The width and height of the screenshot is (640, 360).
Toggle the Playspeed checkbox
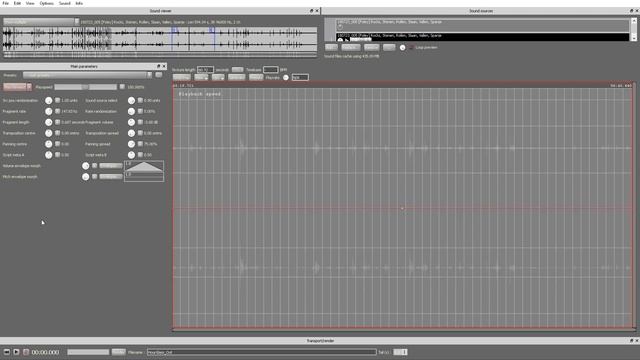coord(122,87)
